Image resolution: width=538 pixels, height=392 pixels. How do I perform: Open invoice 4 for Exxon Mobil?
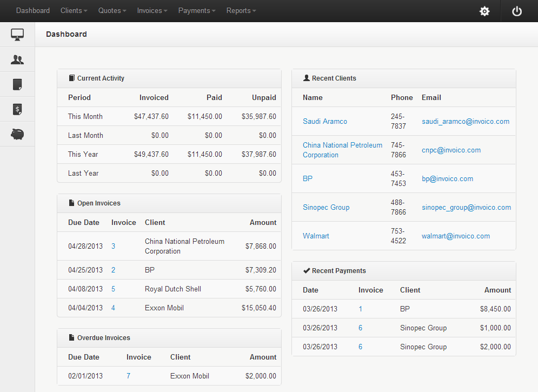(113, 308)
